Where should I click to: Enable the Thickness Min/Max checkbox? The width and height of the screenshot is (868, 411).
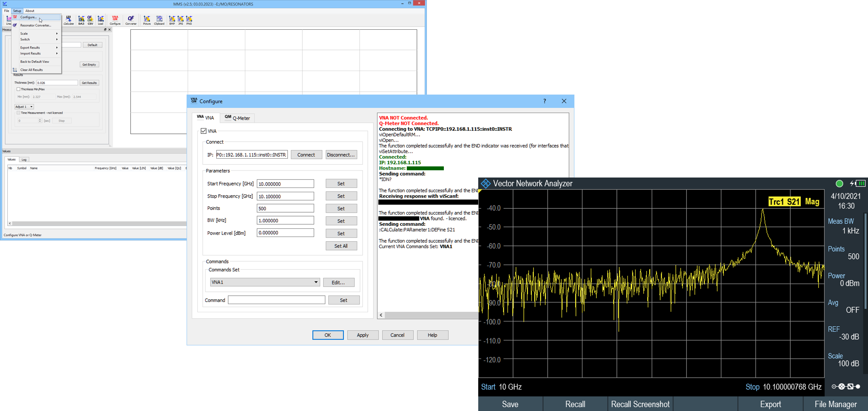(18, 89)
